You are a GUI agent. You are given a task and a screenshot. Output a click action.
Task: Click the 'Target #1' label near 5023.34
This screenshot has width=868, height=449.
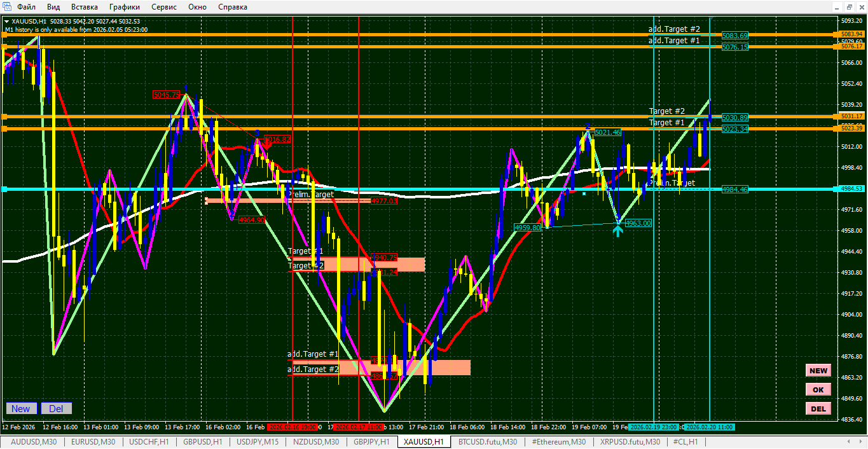(667, 123)
